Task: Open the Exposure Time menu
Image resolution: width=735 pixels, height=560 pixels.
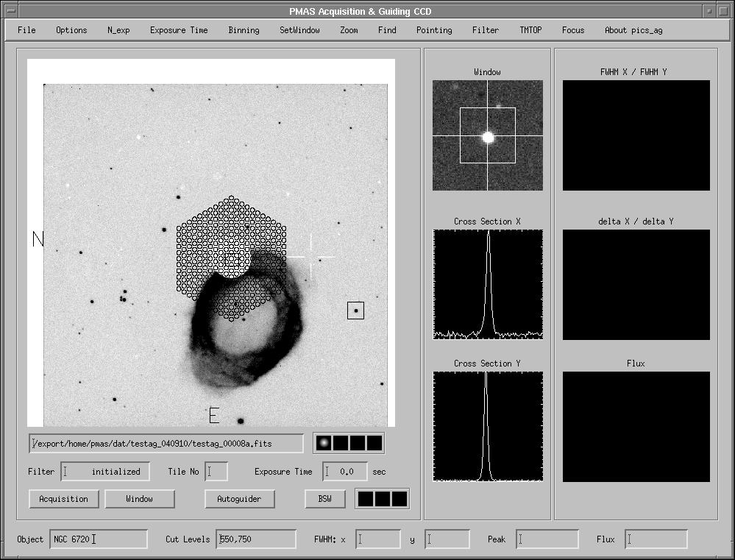Action: point(179,30)
